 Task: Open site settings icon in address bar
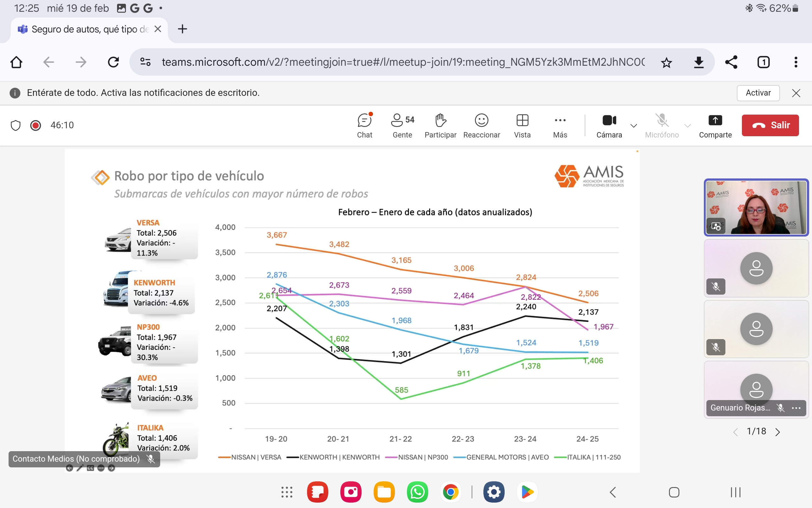point(145,62)
